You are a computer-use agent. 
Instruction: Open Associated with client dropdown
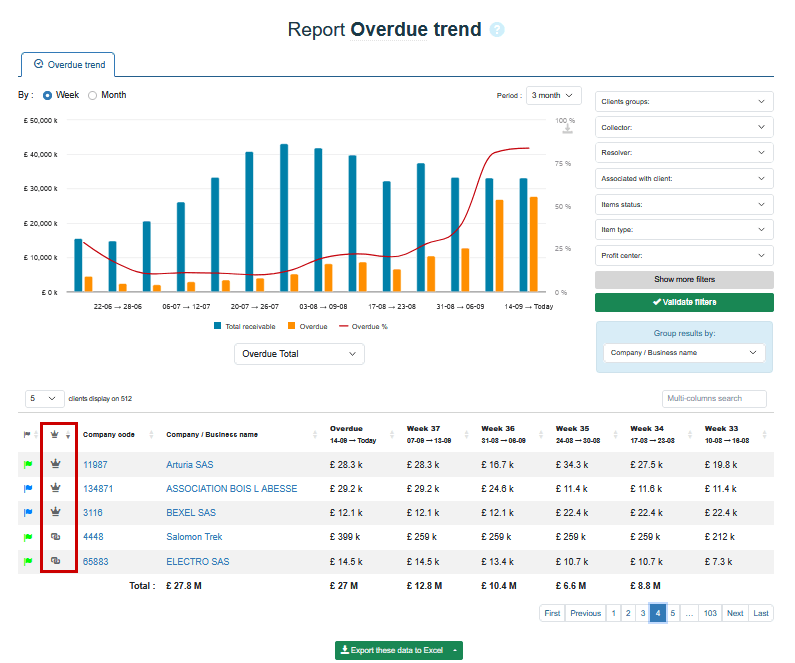(x=684, y=178)
